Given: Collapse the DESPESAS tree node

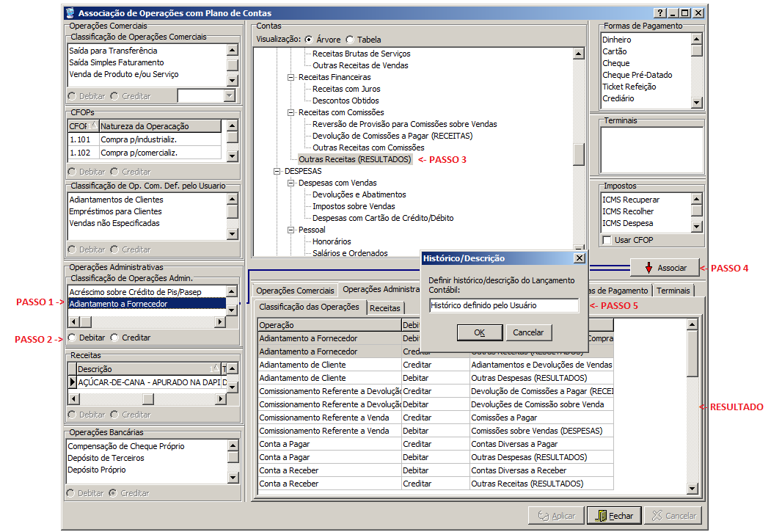Looking at the screenshot, I should pos(278,171).
